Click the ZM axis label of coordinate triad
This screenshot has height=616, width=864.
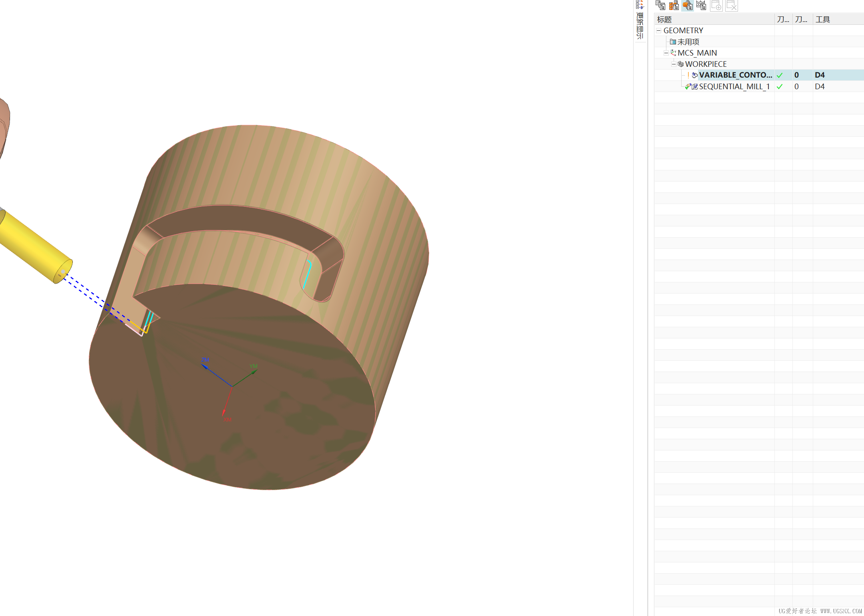coord(205,360)
